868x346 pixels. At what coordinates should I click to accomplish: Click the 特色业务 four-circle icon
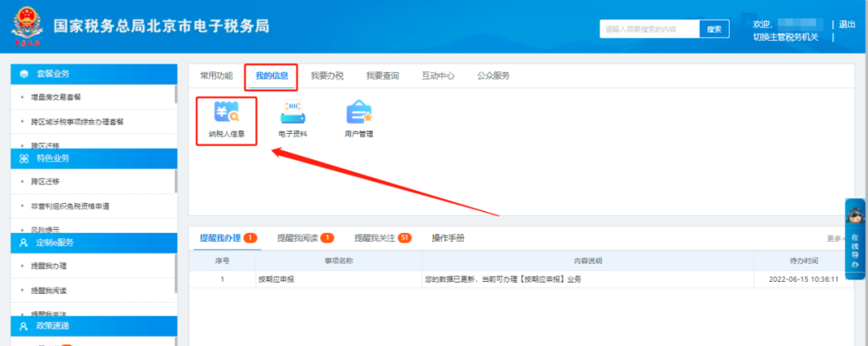click(x=24, y=158)
